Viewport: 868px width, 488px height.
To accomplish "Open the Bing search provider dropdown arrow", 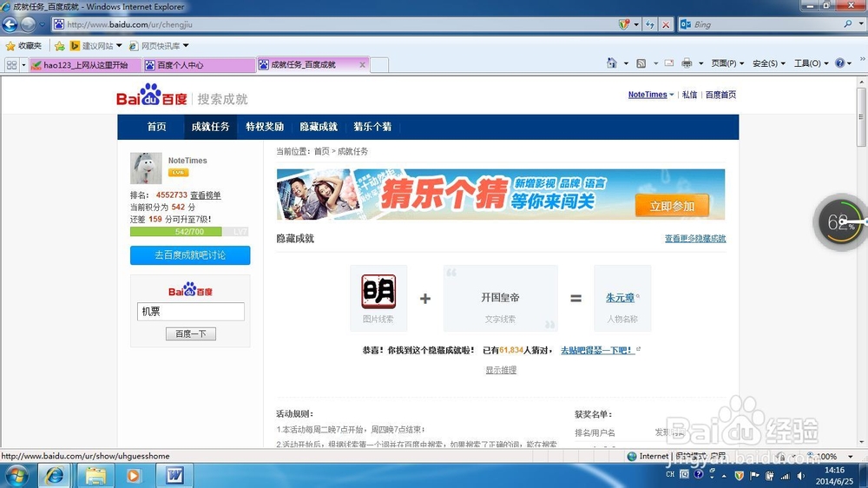I will (861, 23).
